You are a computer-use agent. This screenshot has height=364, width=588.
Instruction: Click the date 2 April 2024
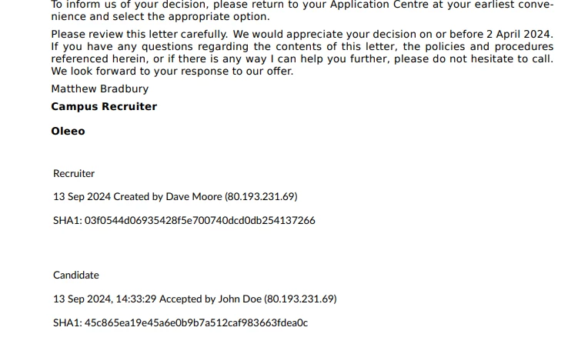[x=518, y=34]
